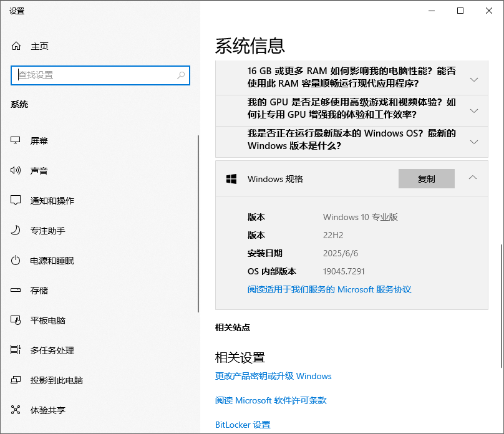Click the 系统信息 page heading
The width and height of the screenshot is (504, 434).
(250, 46)
